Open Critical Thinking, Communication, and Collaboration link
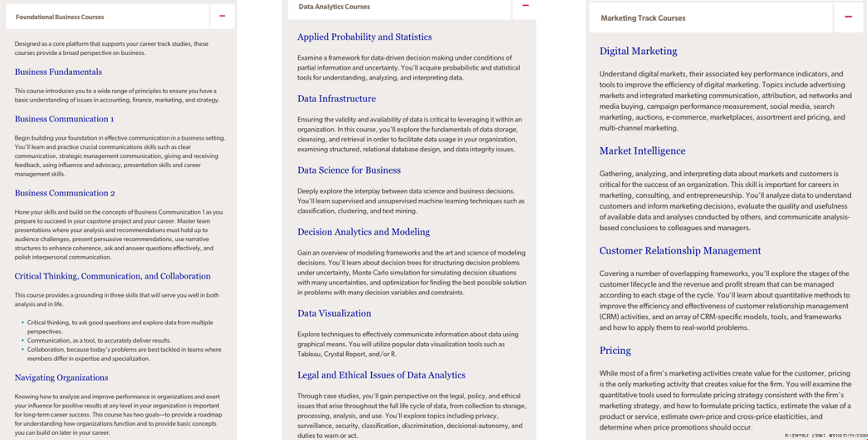The image size is (868, 440). click(113, 276)
